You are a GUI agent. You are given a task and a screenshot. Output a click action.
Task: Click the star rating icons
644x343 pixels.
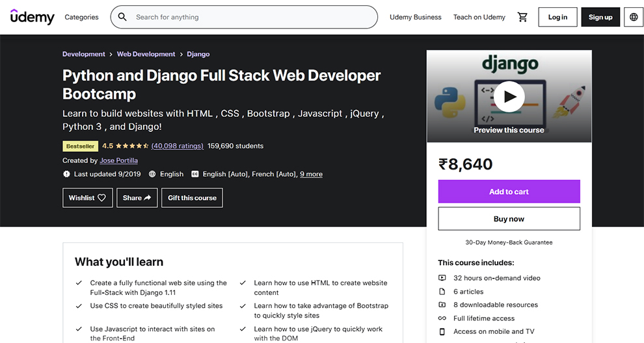pyautogui.click(x=133, y=146)
